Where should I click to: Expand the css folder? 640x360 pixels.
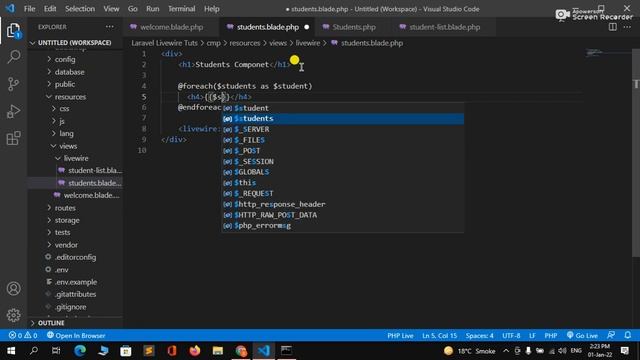pos(64,109)
